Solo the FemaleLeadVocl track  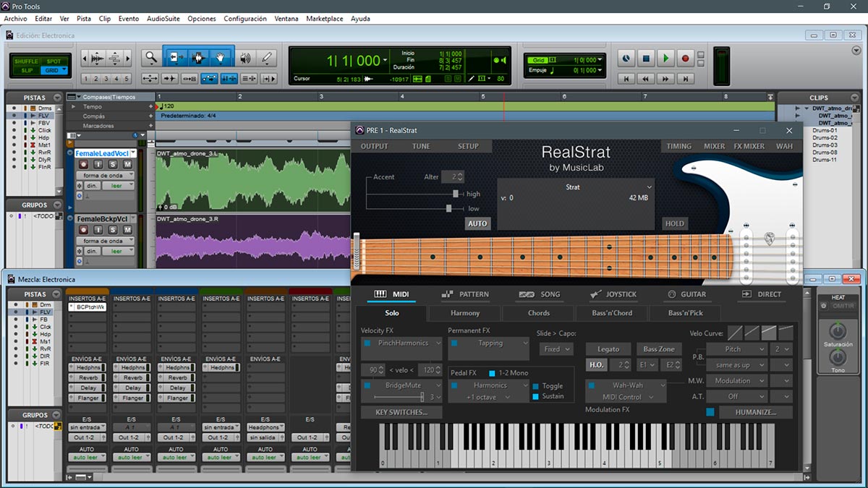[x=114, y=165]
